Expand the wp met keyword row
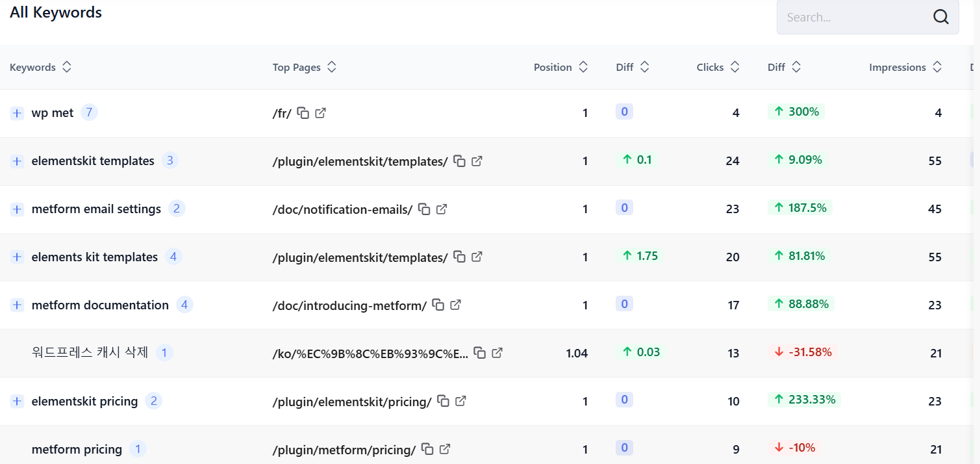 tap(17, 113)
